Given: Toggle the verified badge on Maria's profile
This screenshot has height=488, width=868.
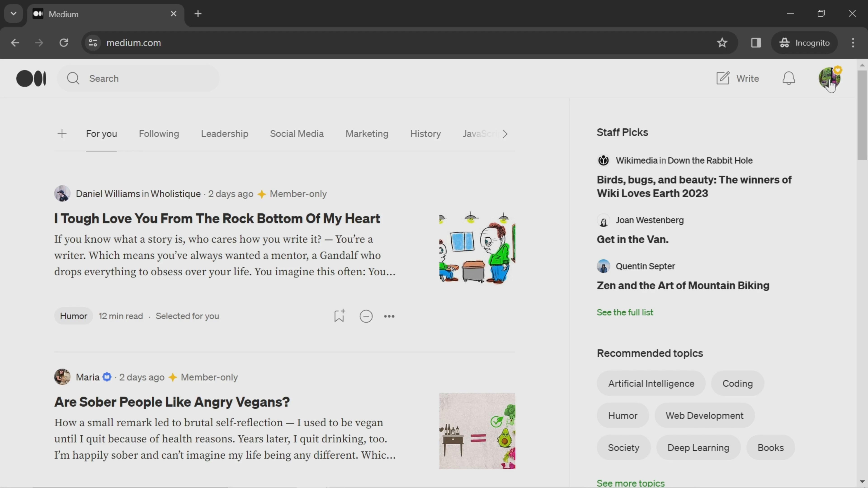Looking at the screenshot, I should [x=107, y=377].
